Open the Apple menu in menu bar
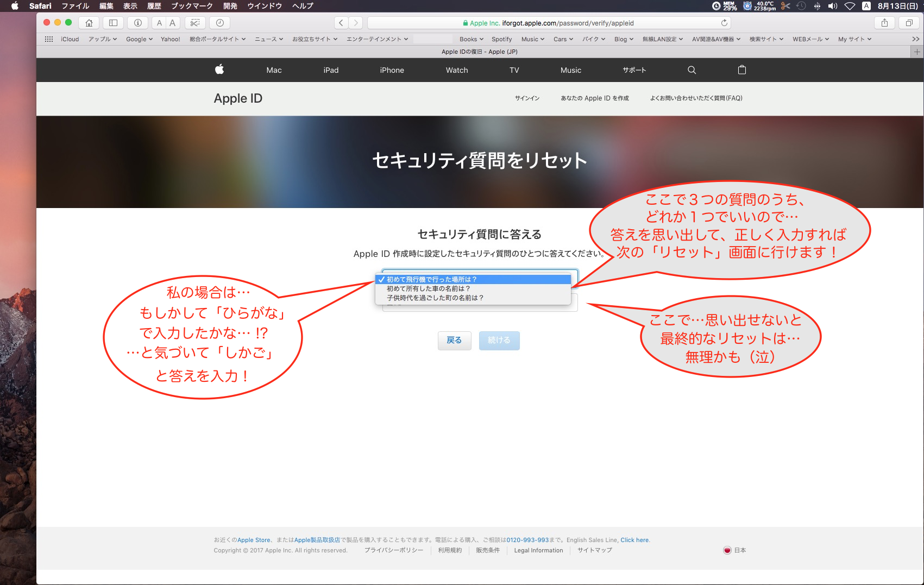The height and width of the screenshot is (585, 924). [x=15, y=6]
